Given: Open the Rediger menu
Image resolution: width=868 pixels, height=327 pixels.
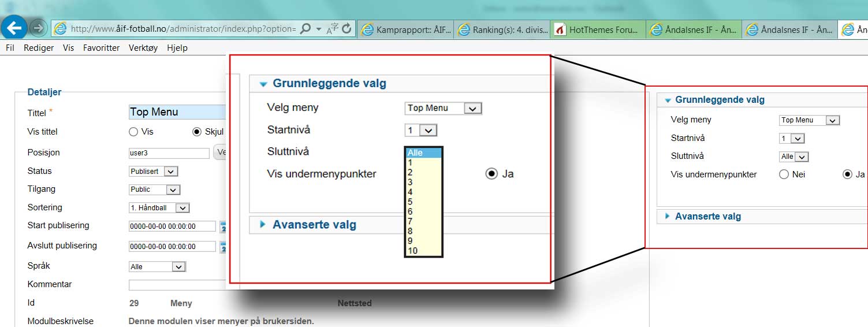Looking at the screenshot, I should [x=39, y=48].
